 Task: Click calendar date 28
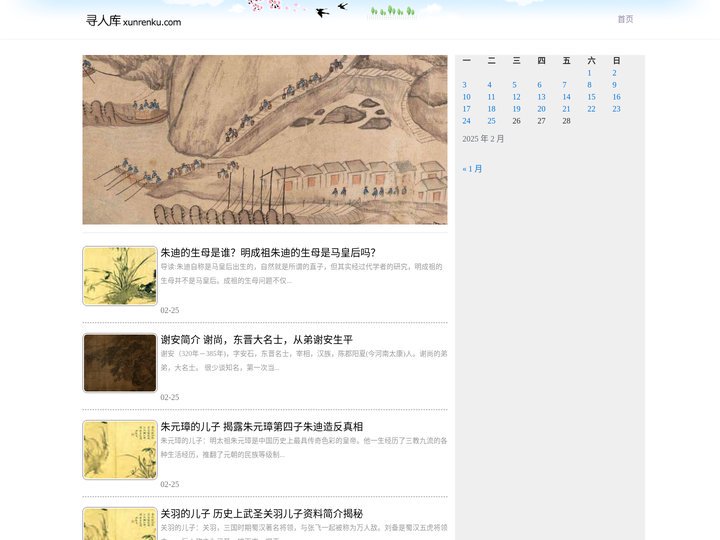[567, 121]
